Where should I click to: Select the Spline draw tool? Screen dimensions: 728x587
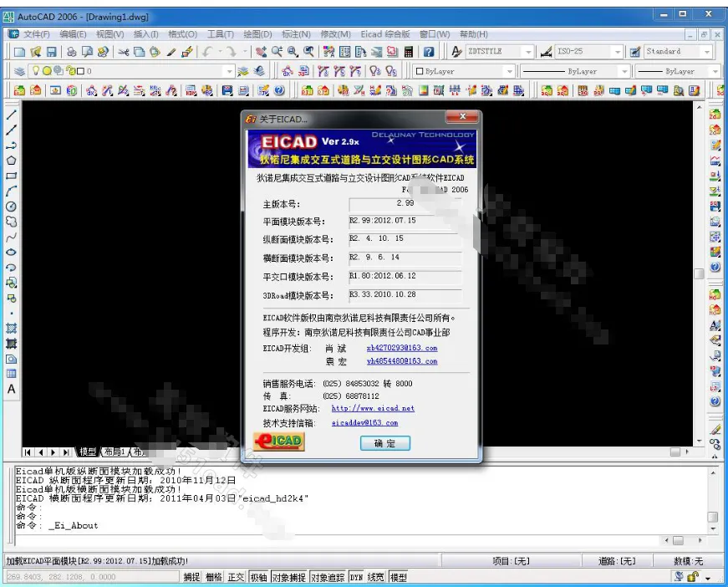click(x=11, y=237)
